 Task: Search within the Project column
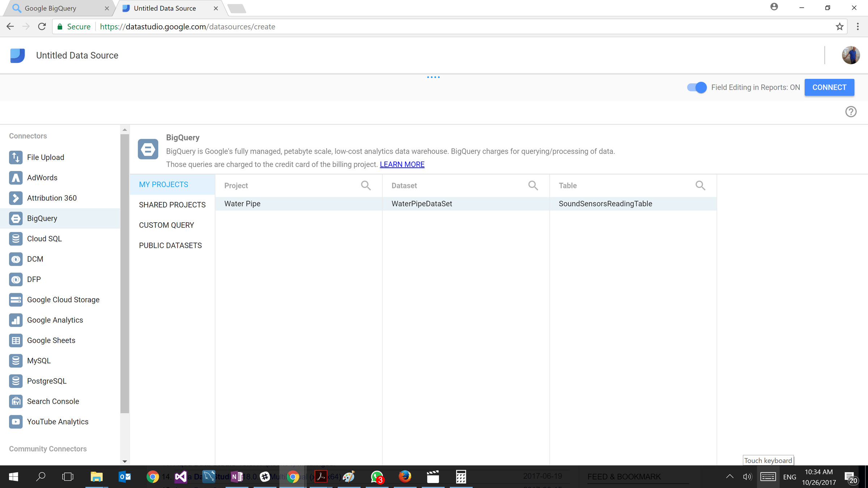tap(366, 185)
